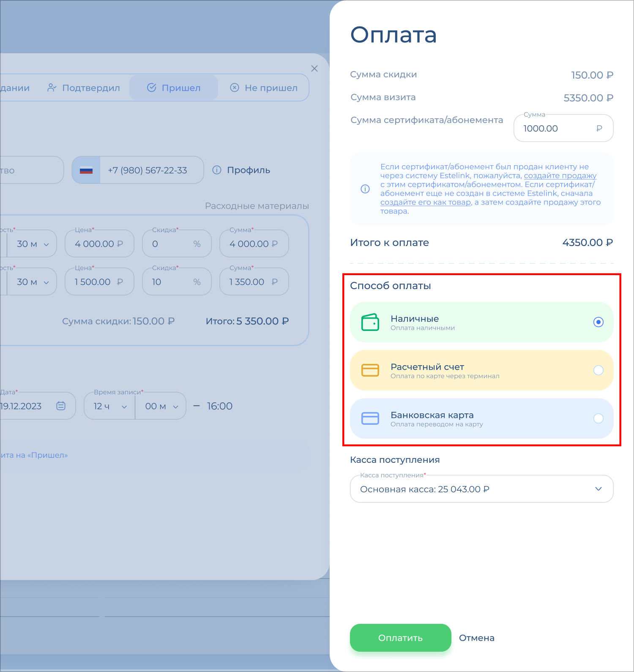Select the Расчетный счет radio button
This screenshot has width=634, height=672.
point(598,370)
